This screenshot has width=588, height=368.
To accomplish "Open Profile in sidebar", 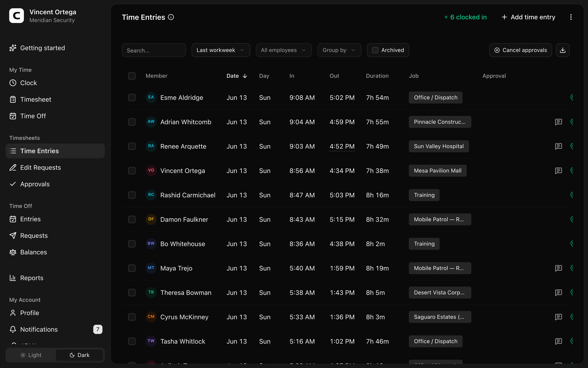I will pyautogui.click(x=55, y=313).
